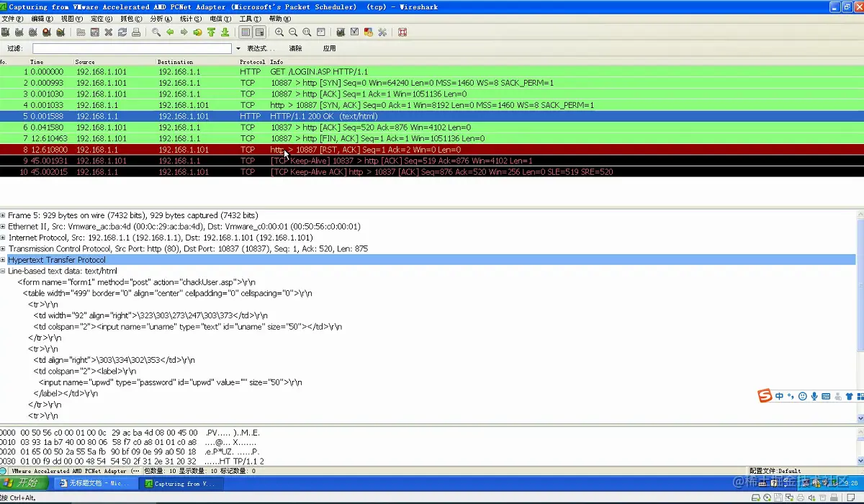Reload the capture file icon
Viewport: 864px width, 504px height.
(x=122, y=32)
